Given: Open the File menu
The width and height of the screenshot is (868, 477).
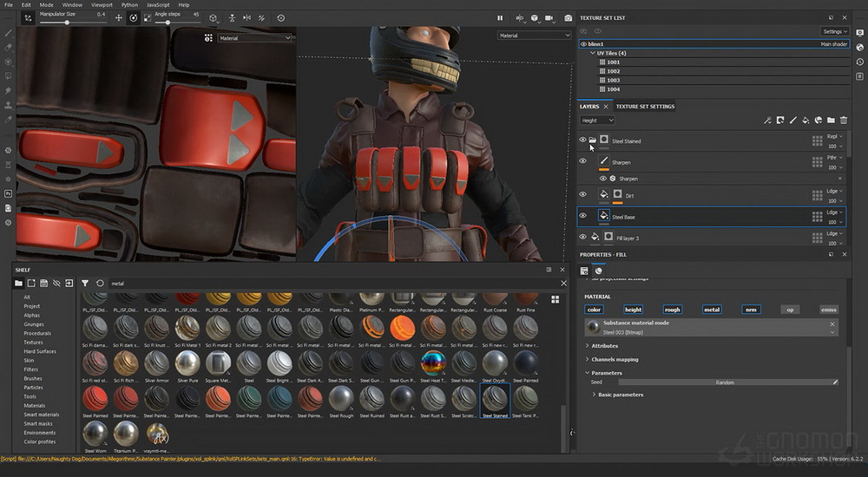Looking at the screenshot, I should click(x=9, y=4).
